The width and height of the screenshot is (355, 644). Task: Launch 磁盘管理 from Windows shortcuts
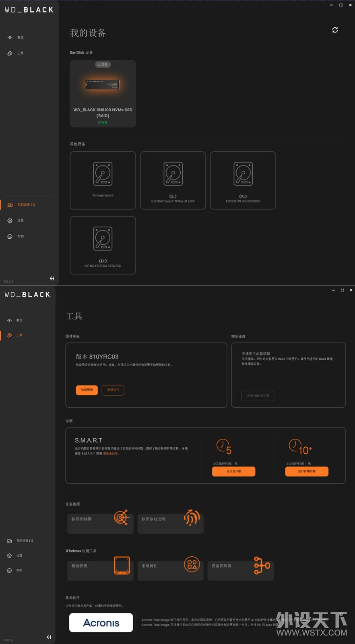100,570
